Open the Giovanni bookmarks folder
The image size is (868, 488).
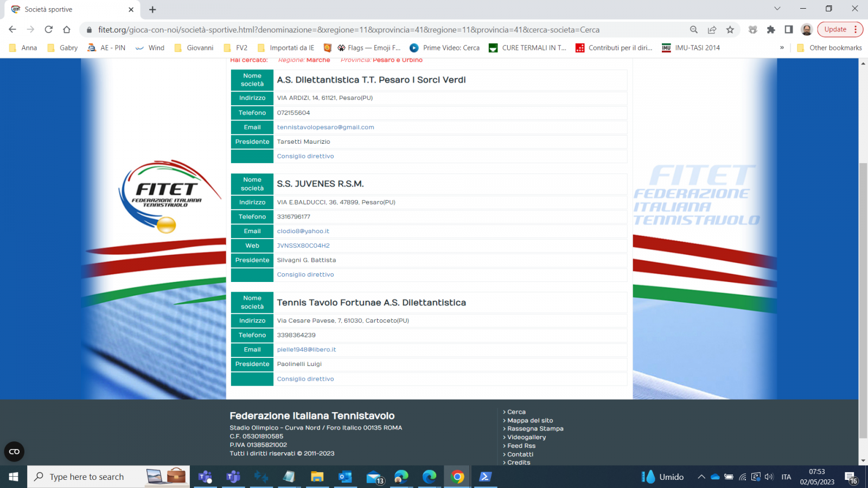tap(194, 48)
